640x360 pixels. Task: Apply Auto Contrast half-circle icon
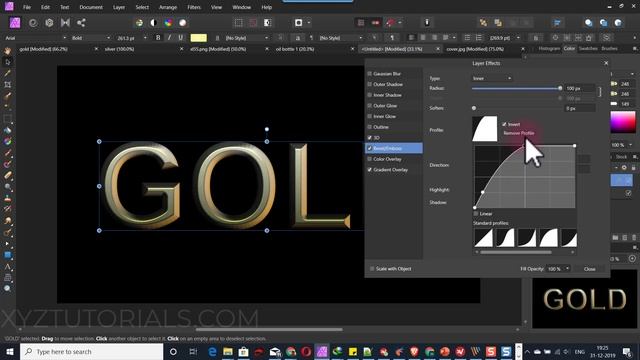(x=153, y=23)
